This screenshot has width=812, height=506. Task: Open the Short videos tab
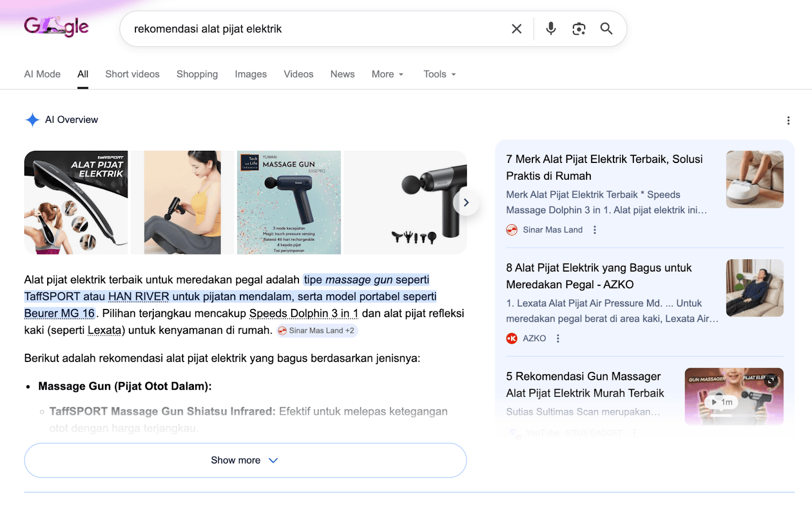pos(132,74)
